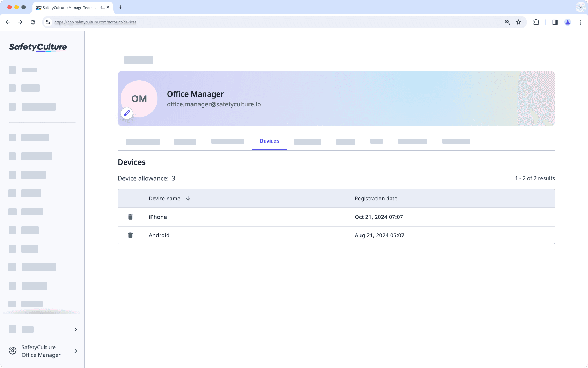
Task: Click the pencil icon to edit profile avatar
Action: pos(127,113)
